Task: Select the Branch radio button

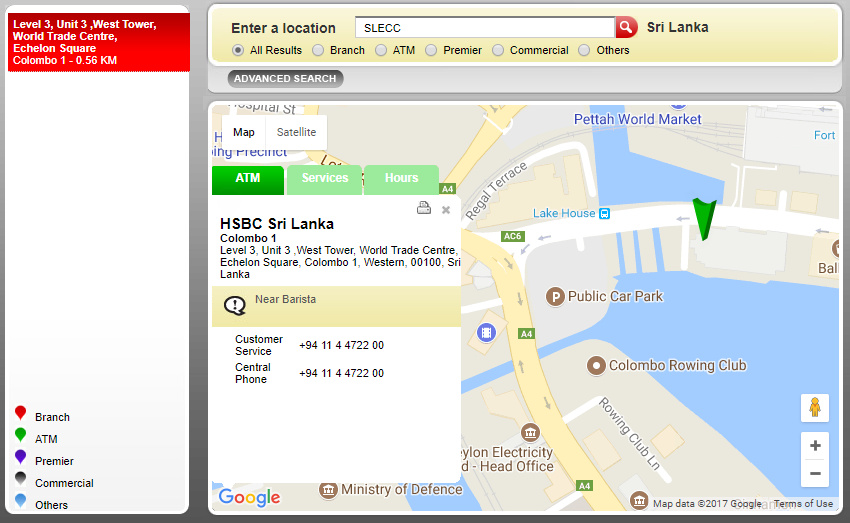Action: (318, 50)
